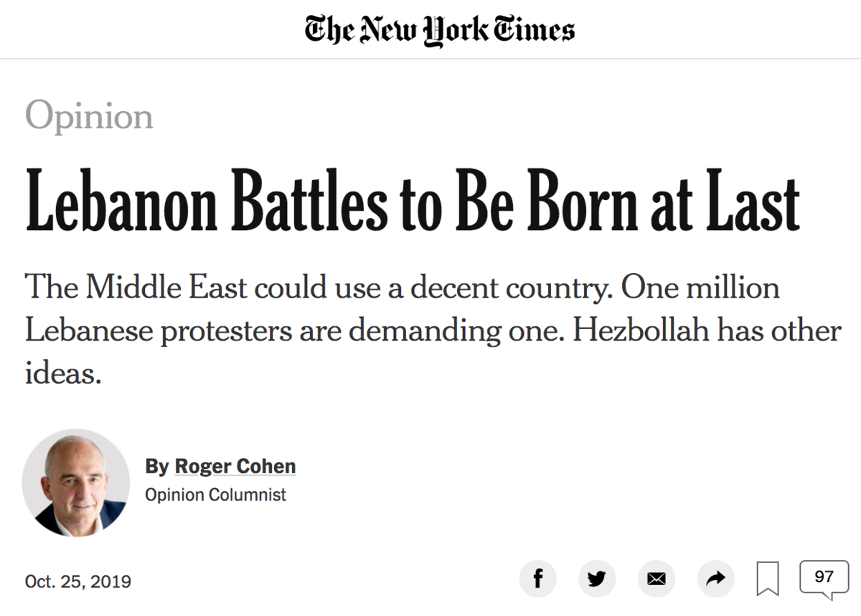
Task: Click the word 'By' in the byline
Action: [157, 467]
